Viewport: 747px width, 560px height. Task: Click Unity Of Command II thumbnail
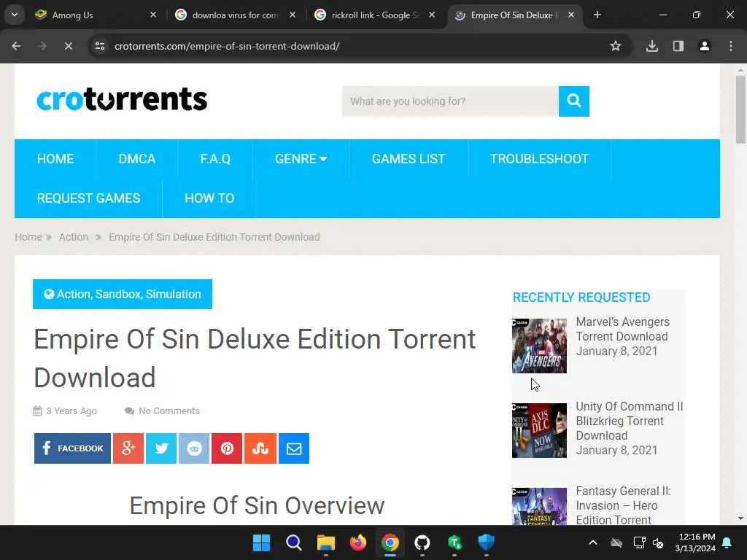[x=539, y=430]
